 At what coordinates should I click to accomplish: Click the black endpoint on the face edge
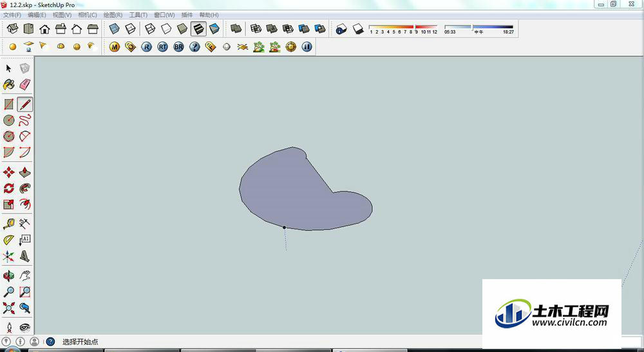pos(284,227)
